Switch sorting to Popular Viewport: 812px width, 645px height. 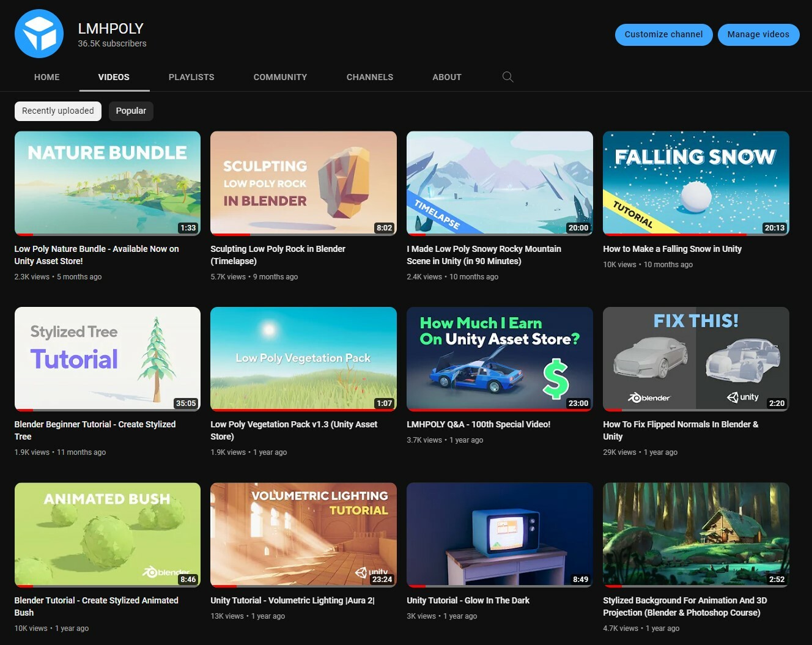click(131, 111)
